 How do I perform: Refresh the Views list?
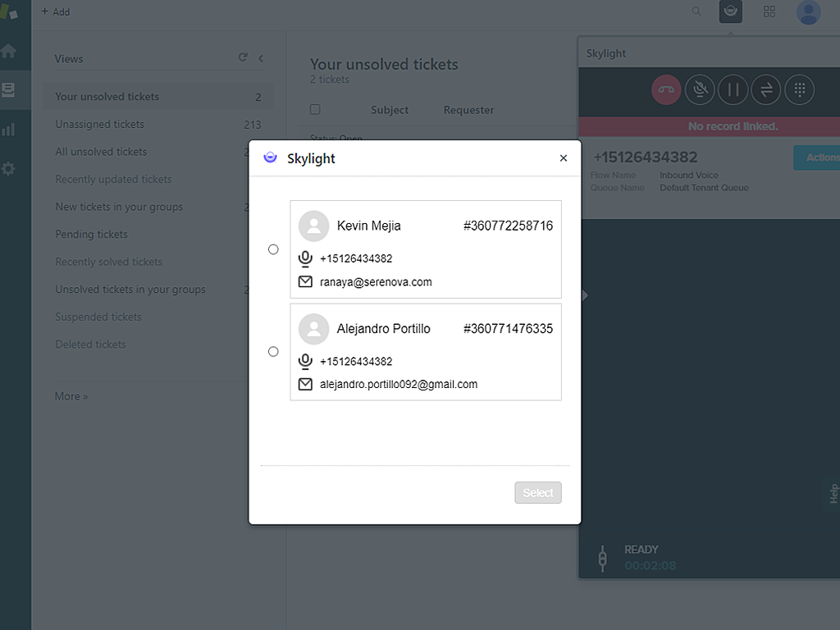click(243, 57)
